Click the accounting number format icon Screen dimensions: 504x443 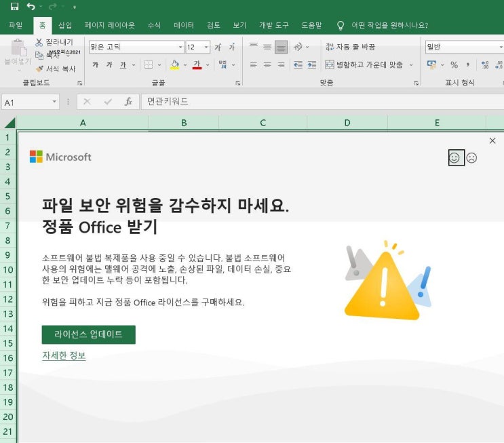[x=431, y=64]
